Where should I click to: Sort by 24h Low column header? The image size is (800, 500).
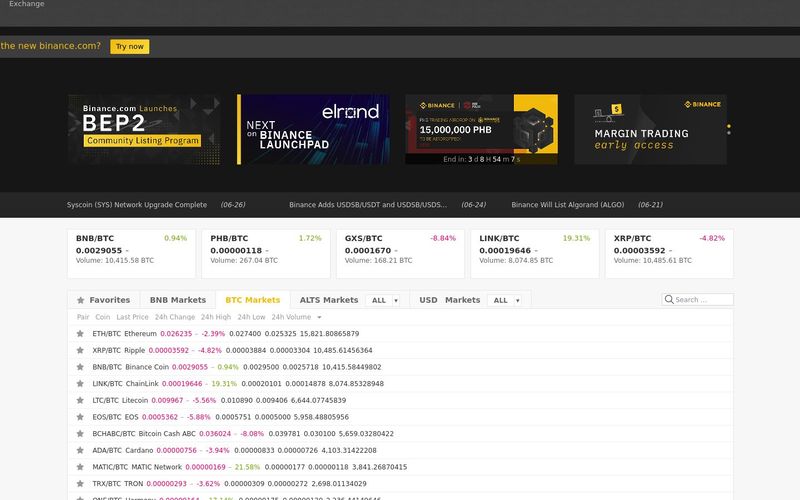[x=251, y=317]
